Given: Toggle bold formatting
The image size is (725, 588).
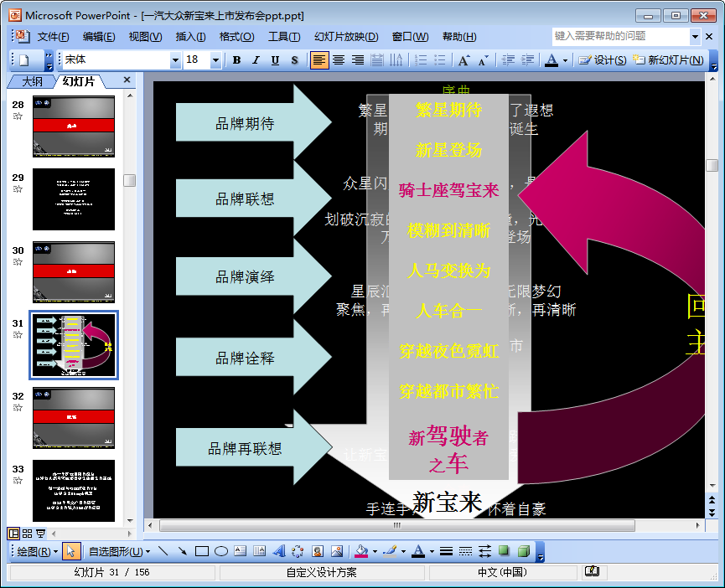Looking at the screenshot, I should [236, 60].
